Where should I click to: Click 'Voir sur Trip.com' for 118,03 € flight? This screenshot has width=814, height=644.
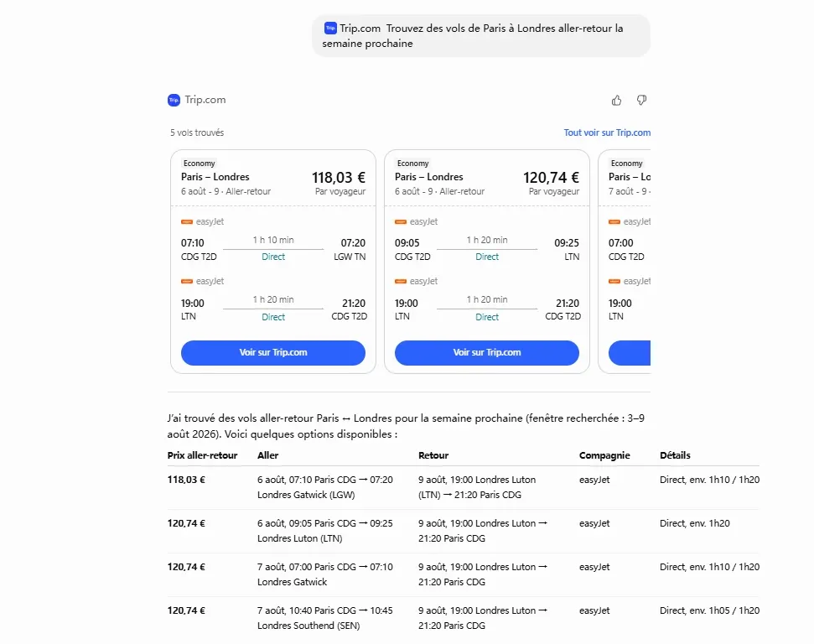[273, 353]
